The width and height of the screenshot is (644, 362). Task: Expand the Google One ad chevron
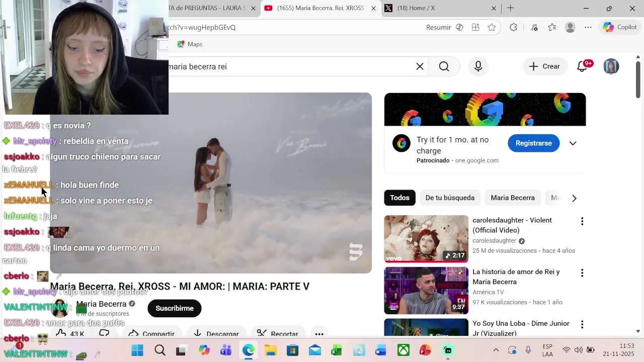pyautogui.click(x=573, y=143)
